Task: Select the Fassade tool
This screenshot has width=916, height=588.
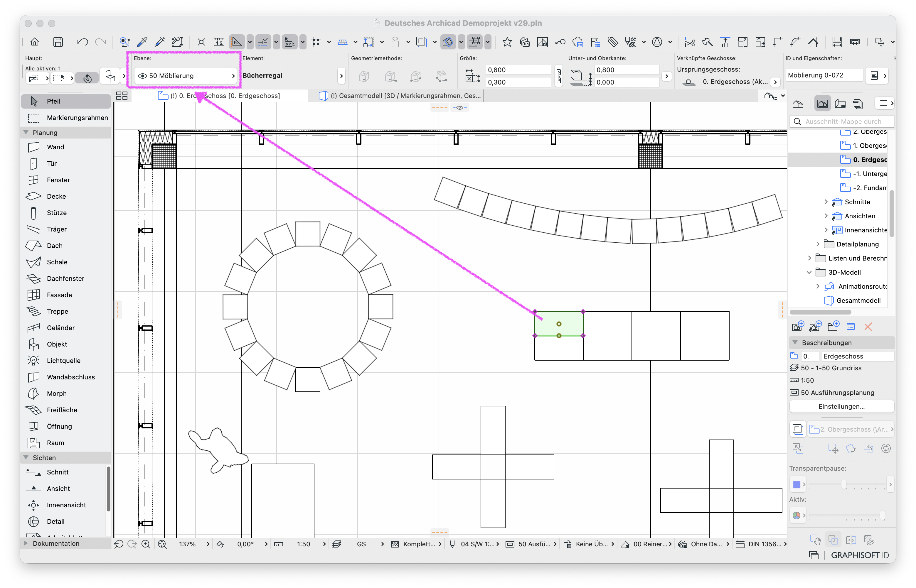Action: point(66,295)
